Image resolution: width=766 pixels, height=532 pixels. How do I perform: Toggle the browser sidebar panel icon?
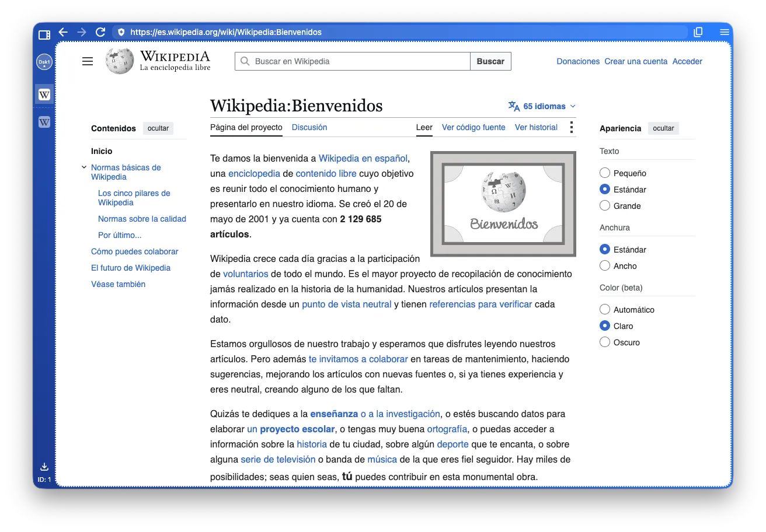[x=44, y=34]
